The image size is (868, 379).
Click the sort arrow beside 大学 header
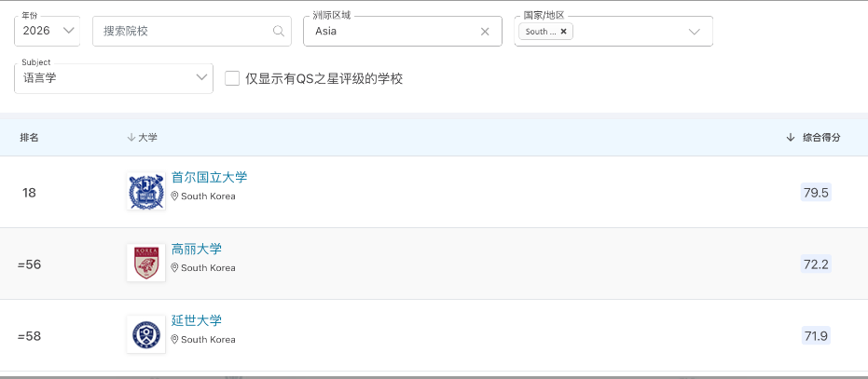pyautogui.click(x=131, y=137)
